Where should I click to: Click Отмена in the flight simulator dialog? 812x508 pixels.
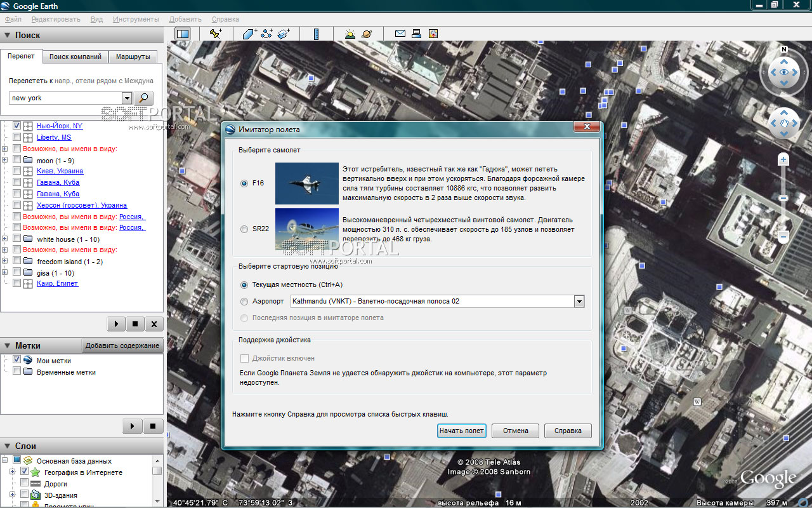pos(515,431)
